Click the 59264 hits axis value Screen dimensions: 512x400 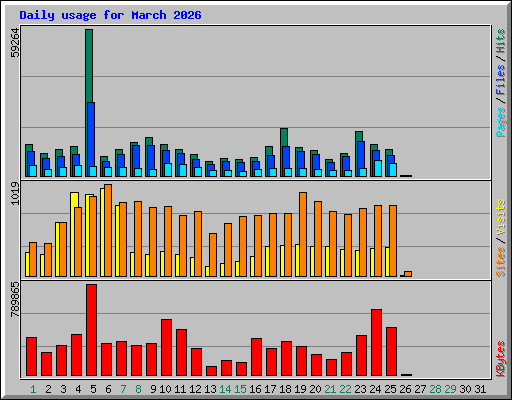tap(15, 43)
